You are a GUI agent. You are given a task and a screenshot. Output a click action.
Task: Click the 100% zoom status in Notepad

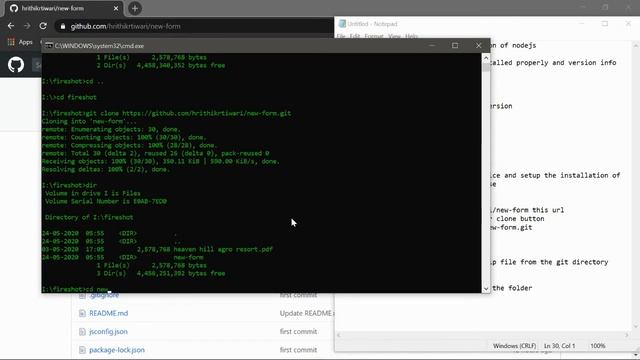(598, 346)
